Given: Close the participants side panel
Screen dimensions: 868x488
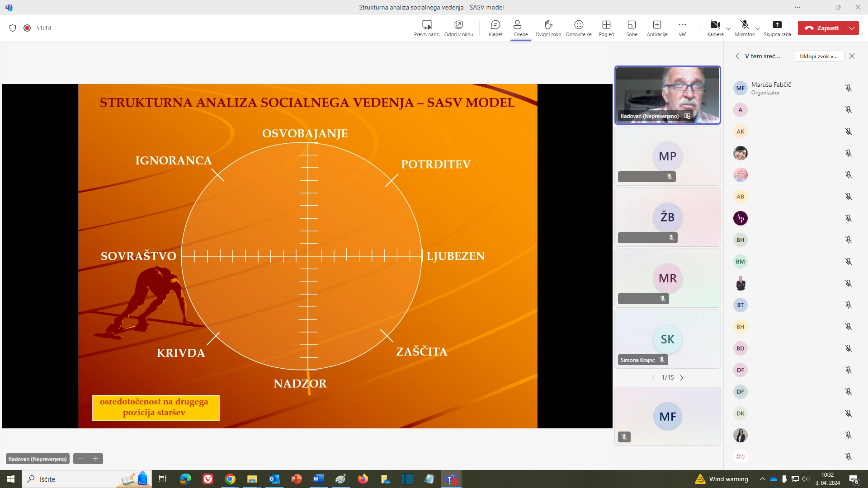Looking at the screenshot, I should pyautogui.click(x=852, y=56).
